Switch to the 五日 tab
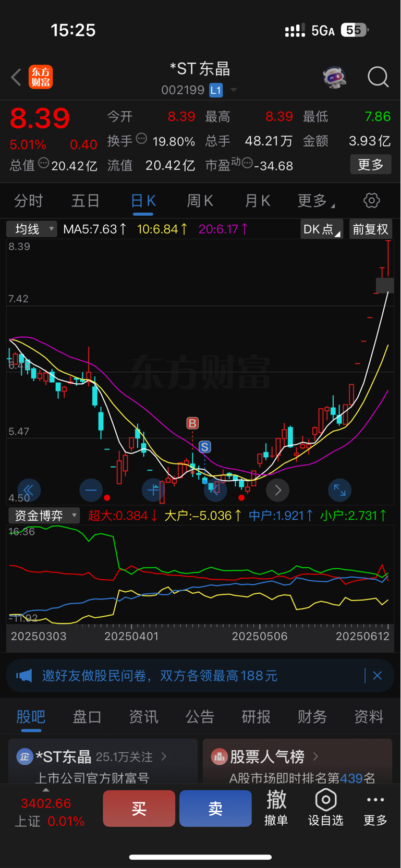 point(86,201)
